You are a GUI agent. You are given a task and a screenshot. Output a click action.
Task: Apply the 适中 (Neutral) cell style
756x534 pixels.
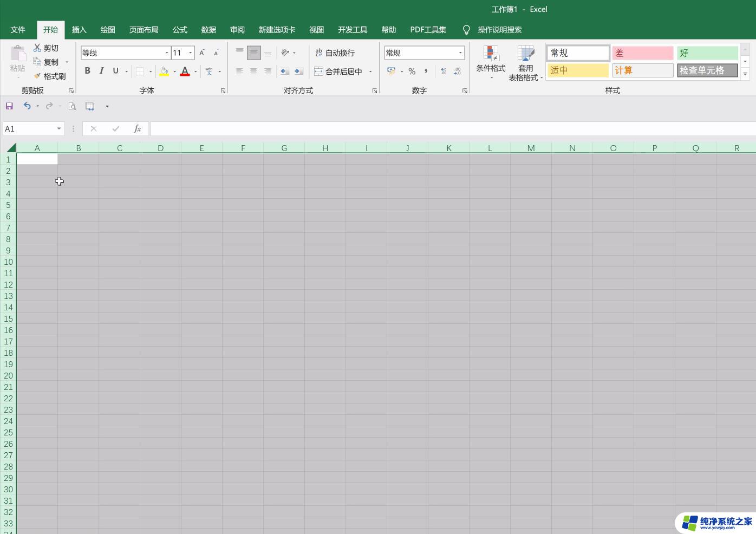(x=578, y=70)
